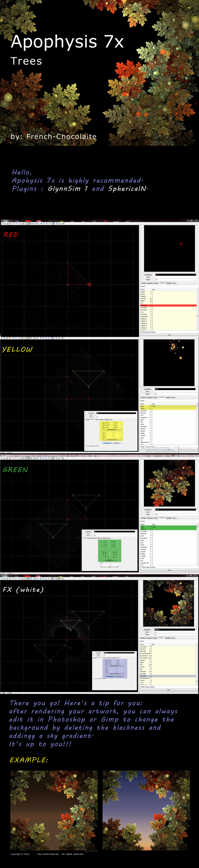Toggle Auto-calculate pre_xscale in YELLOW sub-window
Image resolution: width=199 pixels, height=868 pixels.
click(x=93, y=446)
